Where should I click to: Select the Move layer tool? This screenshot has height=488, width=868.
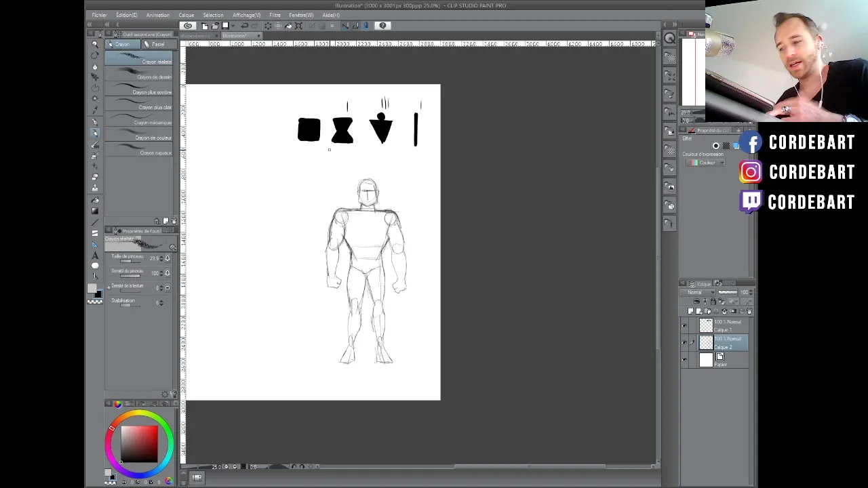click(x=94, y=77)
